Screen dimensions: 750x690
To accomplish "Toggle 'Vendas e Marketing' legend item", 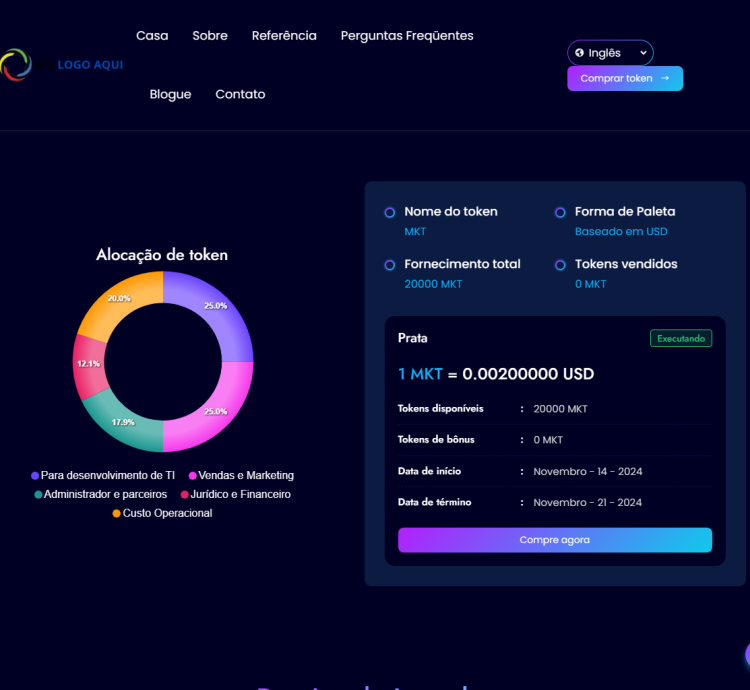I will 241,476.
